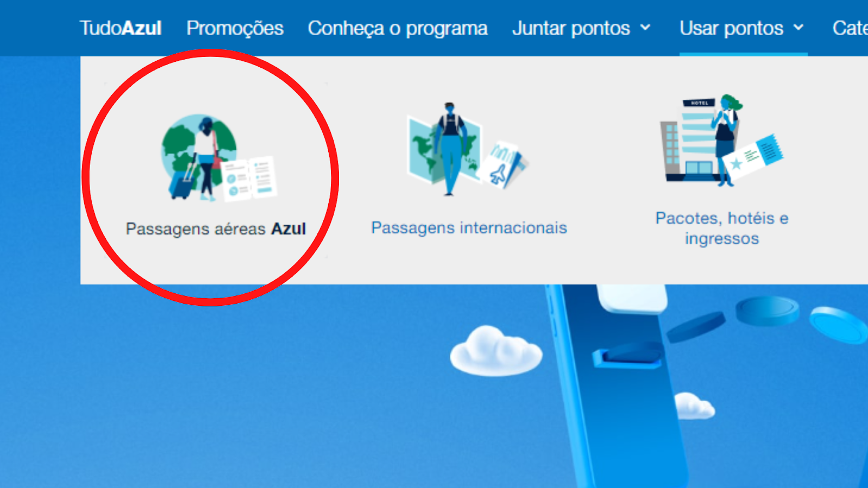Click the small cloud beside the phone
This screenshot has width=868, height=488.
tap(694, 406)
